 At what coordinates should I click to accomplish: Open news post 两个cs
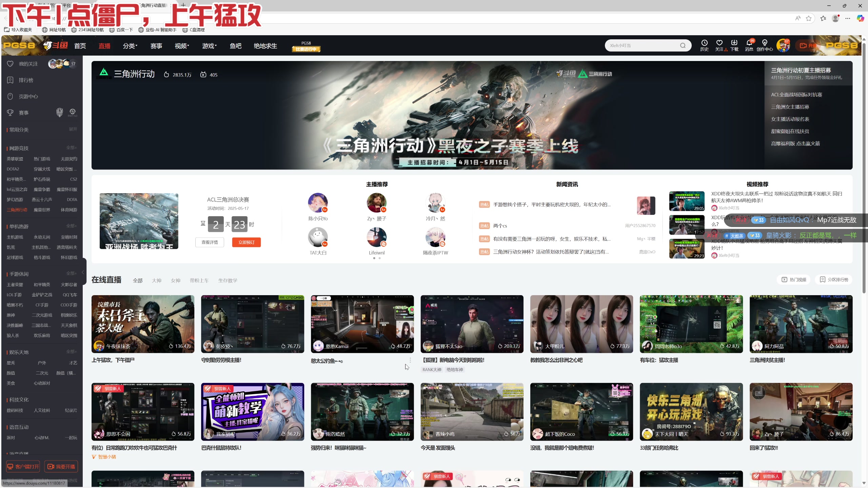[500, 226]
